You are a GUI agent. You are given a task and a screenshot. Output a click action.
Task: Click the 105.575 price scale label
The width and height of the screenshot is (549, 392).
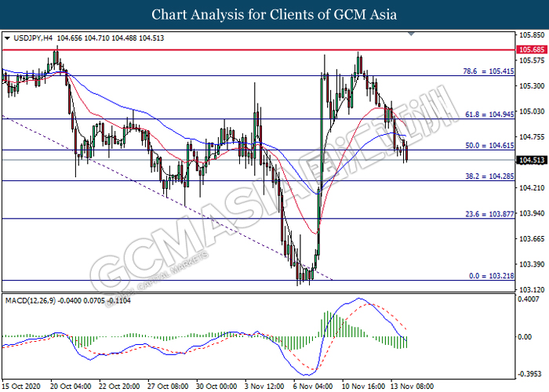coord(532,60)
